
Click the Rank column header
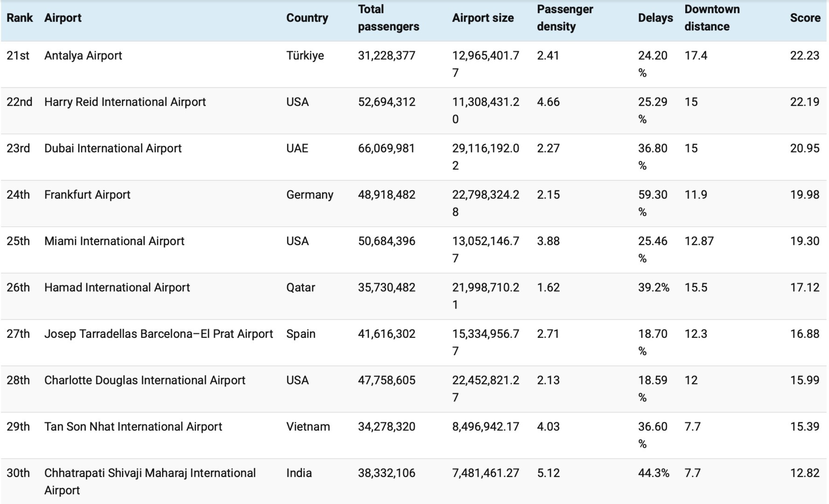click(x=20, y=18)
